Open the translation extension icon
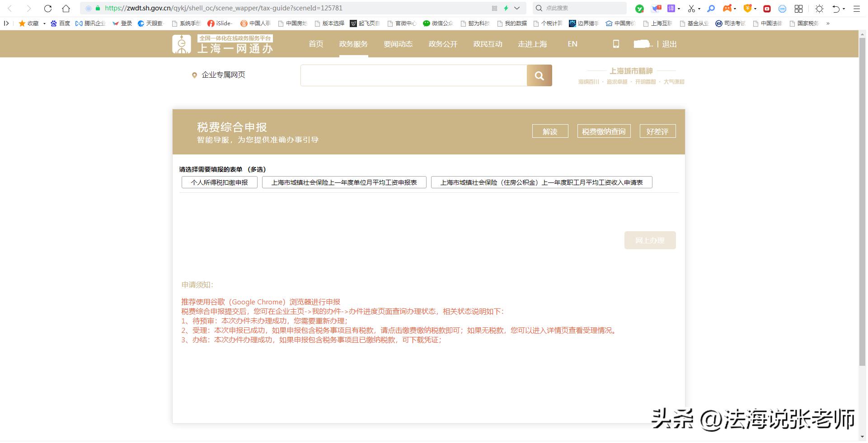This screenshot has height=443, width=868. point(671,8)
